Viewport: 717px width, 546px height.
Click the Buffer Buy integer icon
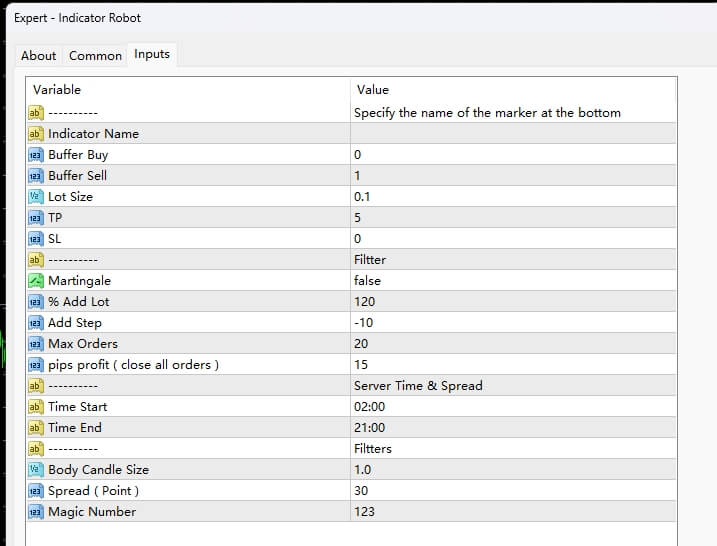(35, 155)
